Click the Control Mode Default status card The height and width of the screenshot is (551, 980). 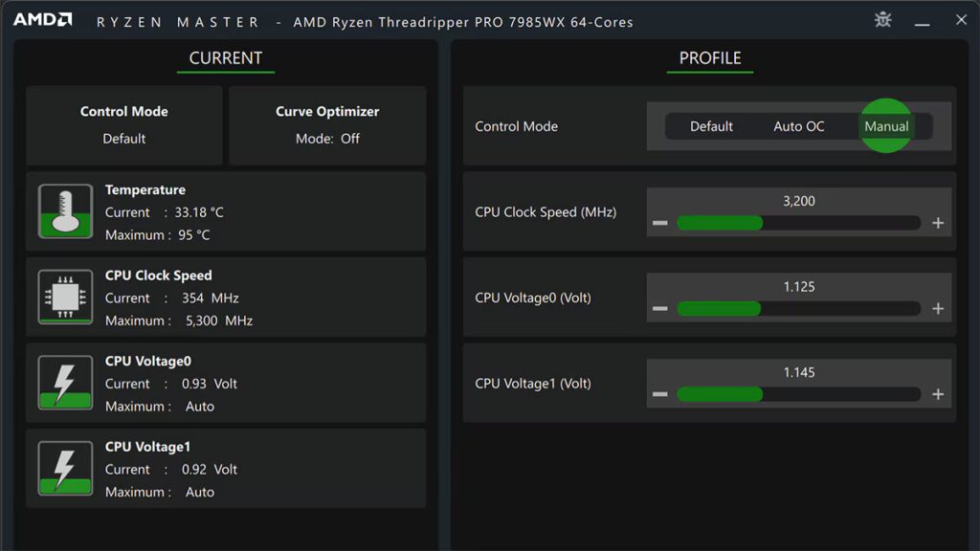pyautogui.click(x=123, y=124)
